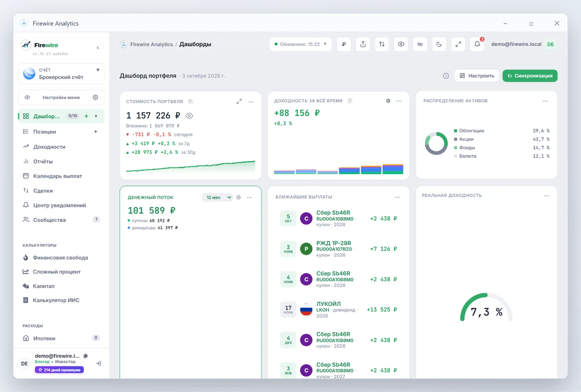Open the update status dropdown 'Обновлено: 15:22'
The height and width of the screenshot is (392, 581).
click(x=301, y=44)
